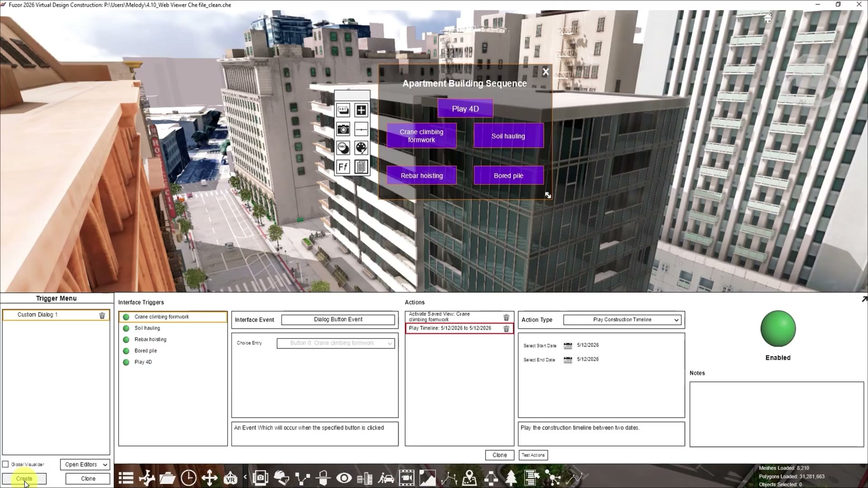Open the Action Type dropdown

[622, 320]
